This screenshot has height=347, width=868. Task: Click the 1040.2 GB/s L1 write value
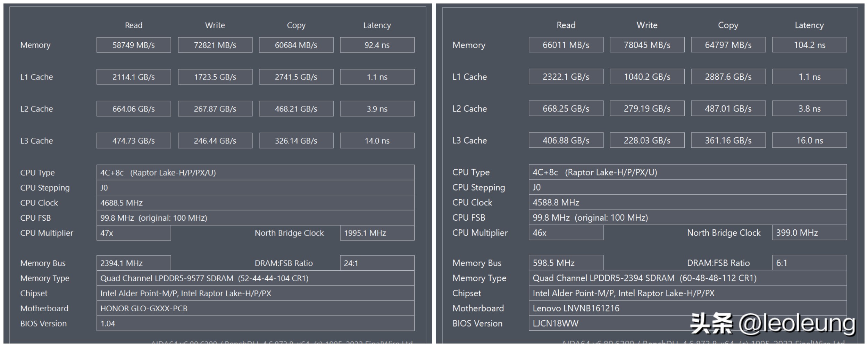click(x=647, y=77)
